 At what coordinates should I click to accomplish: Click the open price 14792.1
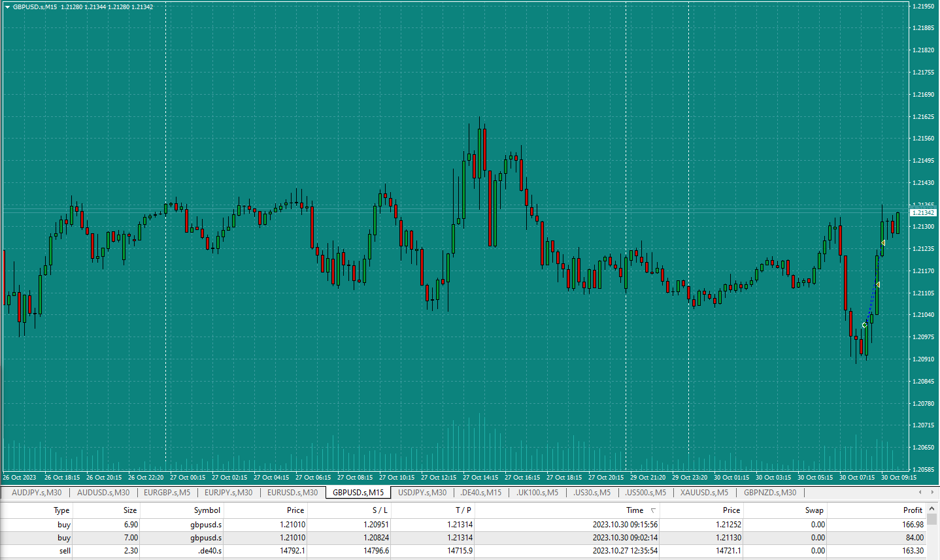click(293, 551)
